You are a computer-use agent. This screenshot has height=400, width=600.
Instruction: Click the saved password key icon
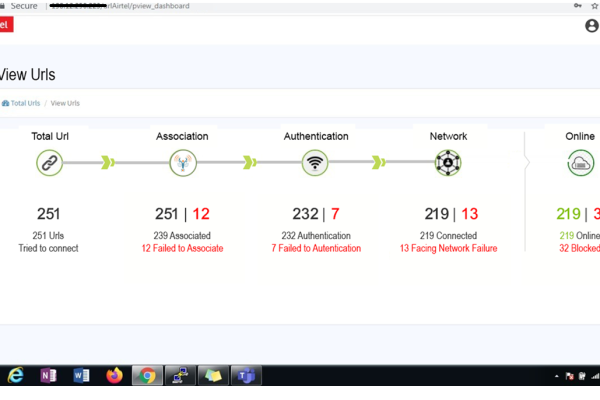point(577,6)
